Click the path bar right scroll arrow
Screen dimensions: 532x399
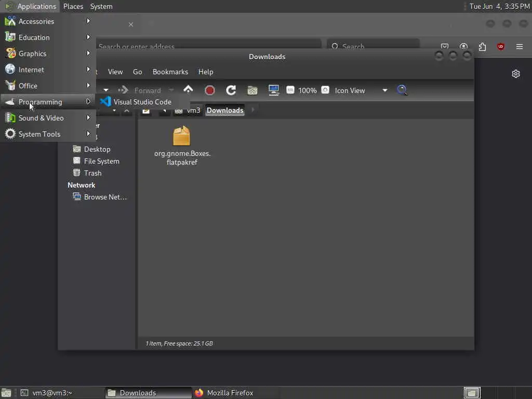point(253,110)
